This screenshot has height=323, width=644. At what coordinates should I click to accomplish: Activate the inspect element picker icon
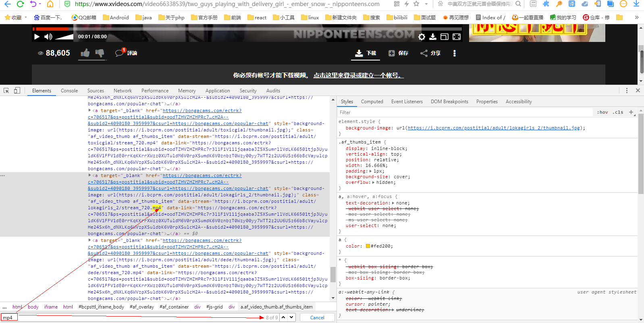pyautogui.click(x=6, y=90)
